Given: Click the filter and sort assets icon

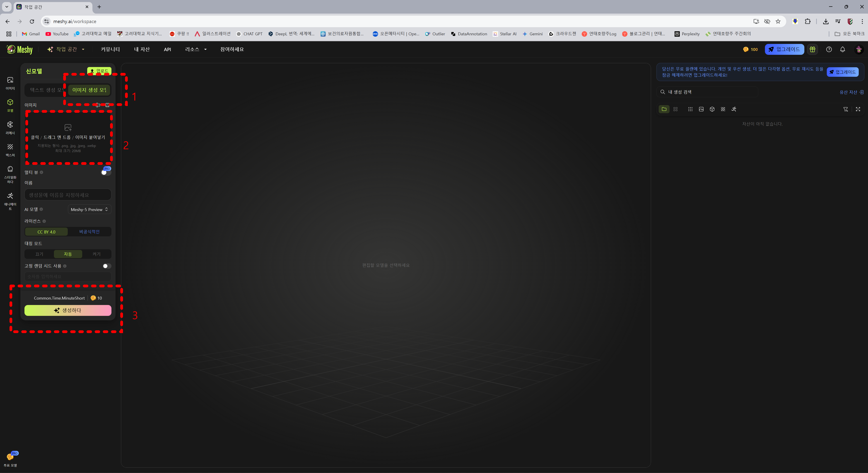Looking at the screenshot, I should tap(845, 109).
